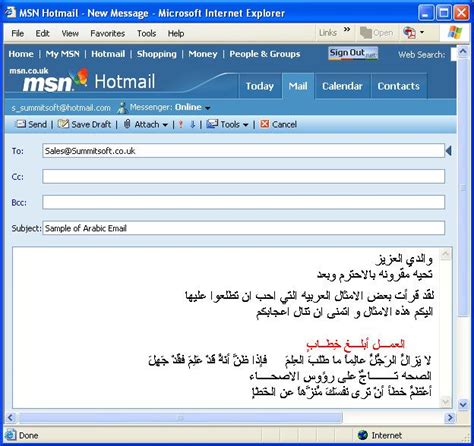Click the red Arabic heading line in message
The width and height of the screenshot is (474, 446).
[x=355, y=344]
